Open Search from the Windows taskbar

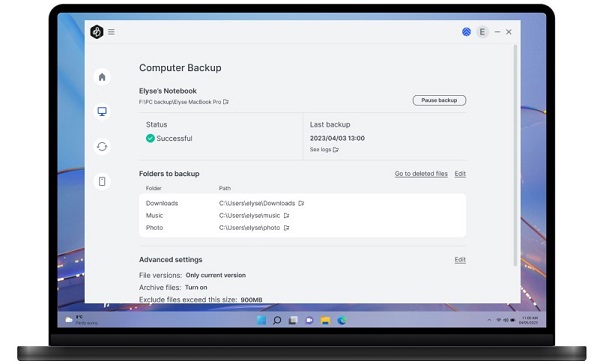277,320
